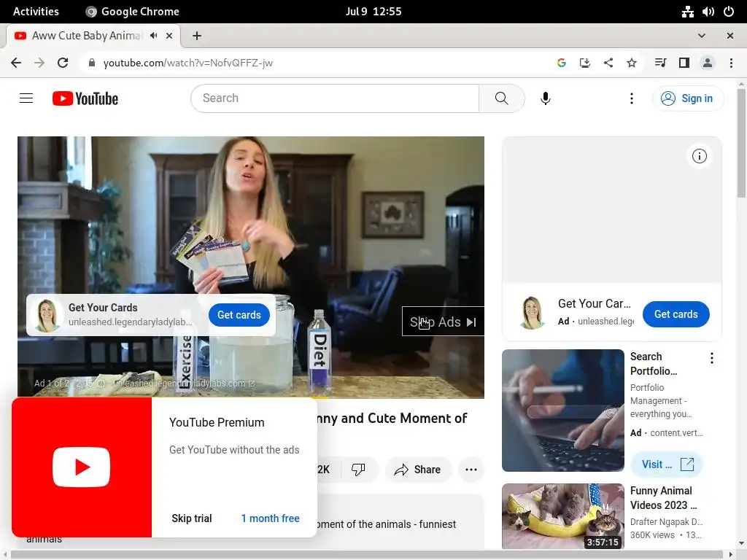
Task: Open the Chrome profile avatar
Action: click(x=708, y=63)
